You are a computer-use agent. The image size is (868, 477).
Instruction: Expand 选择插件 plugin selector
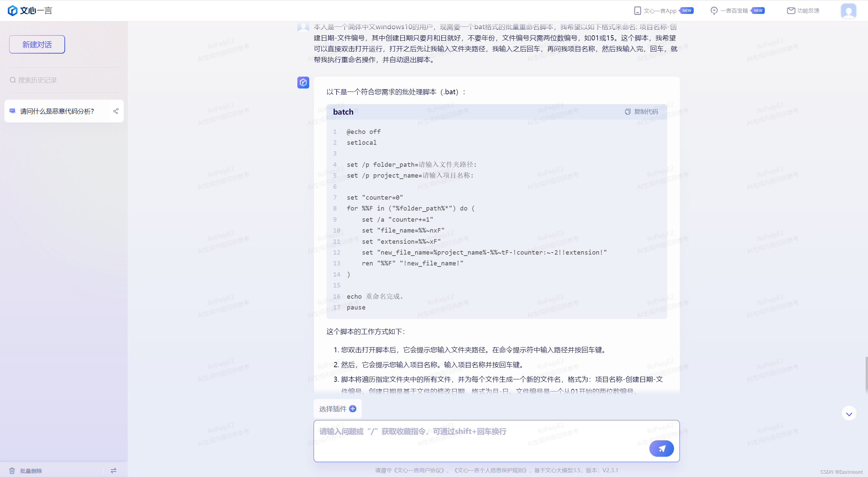(x=333, y=409)
